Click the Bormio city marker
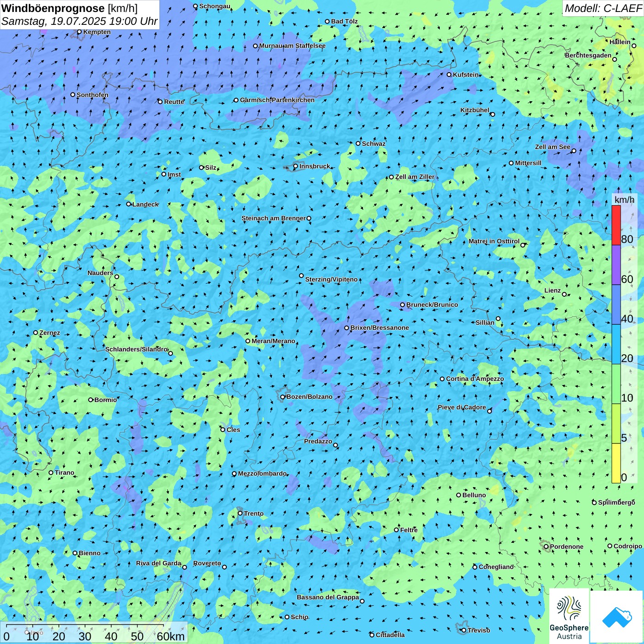This screenshot has height=644, width=644. pyautogui.click(x=91, y=400)
